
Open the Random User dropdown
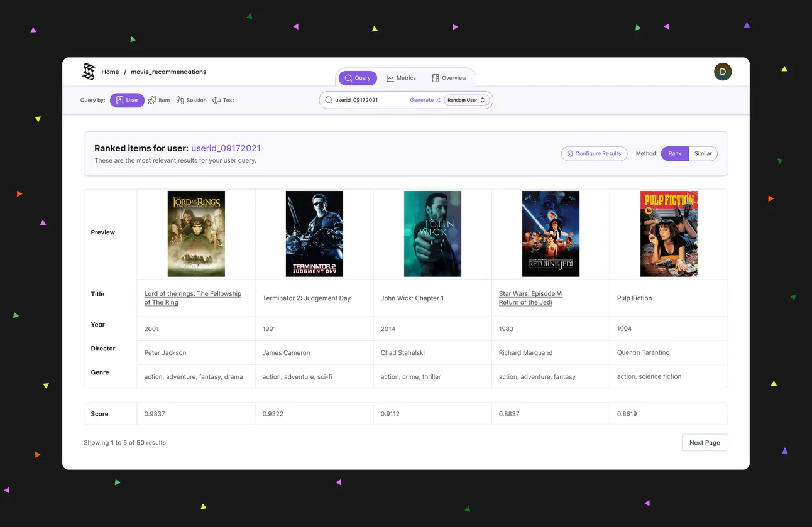pyautogui.click(x=466, y=100)
